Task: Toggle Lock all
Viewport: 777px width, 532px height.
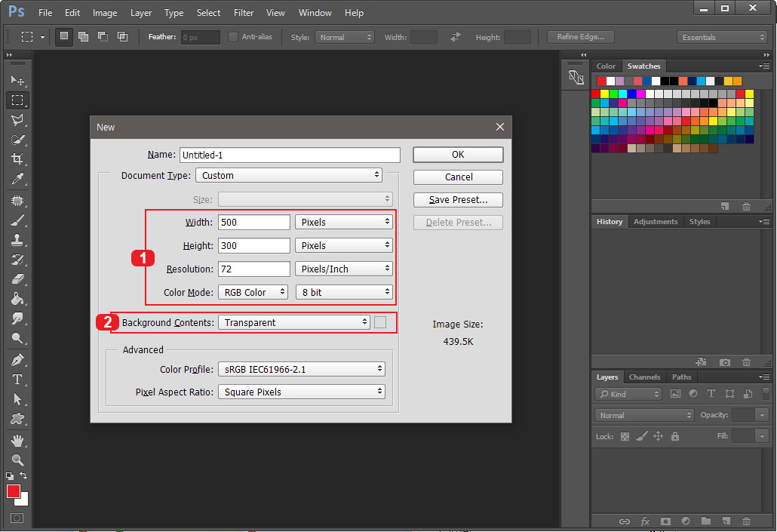Action: click(675, 436)
